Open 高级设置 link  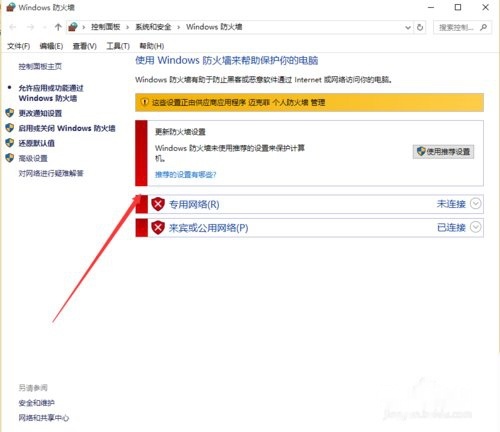coord(33,158)
